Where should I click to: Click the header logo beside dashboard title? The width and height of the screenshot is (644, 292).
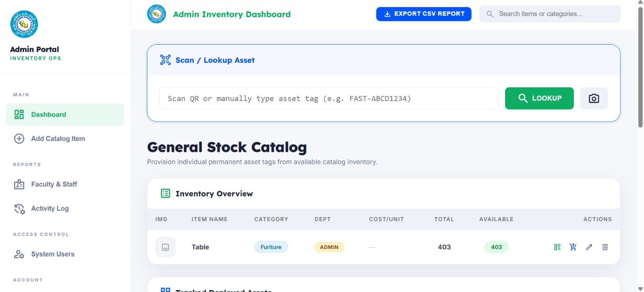click(x=157, y=14)
